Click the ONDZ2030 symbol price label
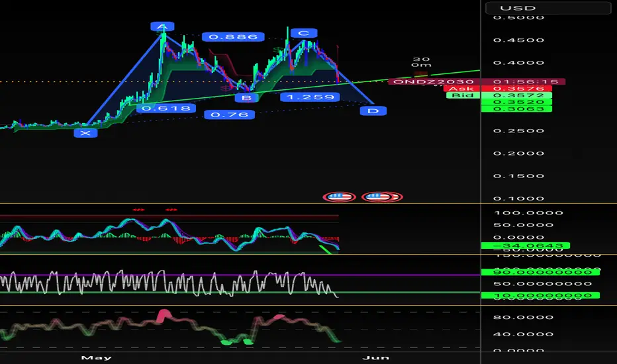The height and width of the screenshot is (364, 617). [x=434, y=82]
